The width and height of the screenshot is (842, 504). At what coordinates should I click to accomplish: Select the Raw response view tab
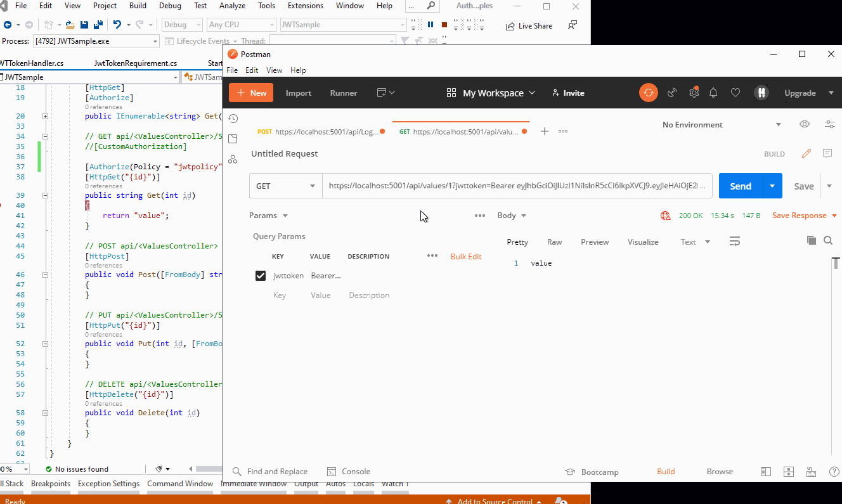coord(554,242)
